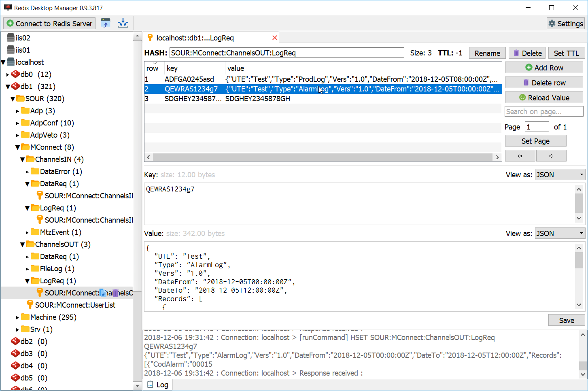Click the 'Search on page...' field
This screenshot has width=588, height=391.
544,111
